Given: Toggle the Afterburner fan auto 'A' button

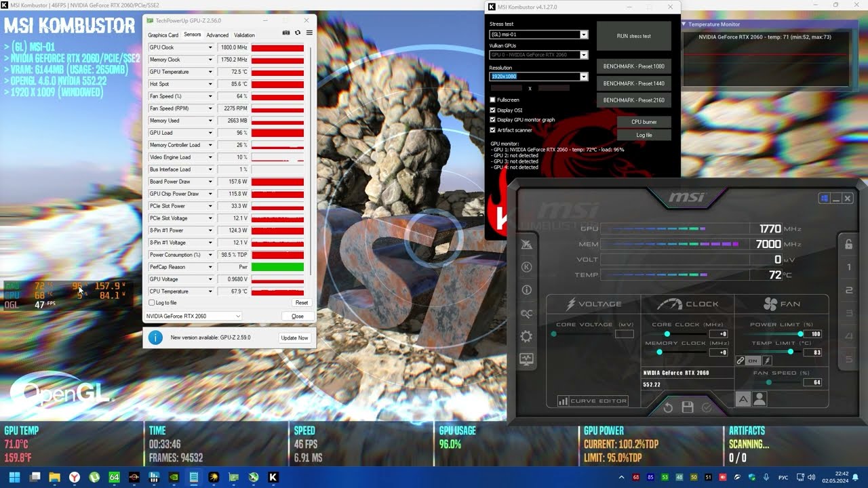Looking at the screenshot, I should 743,400.
